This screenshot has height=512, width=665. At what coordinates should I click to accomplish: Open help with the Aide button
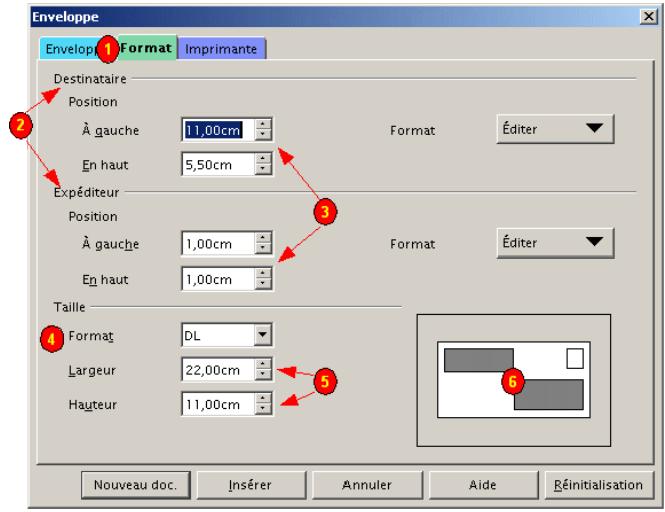click(483, 485)
